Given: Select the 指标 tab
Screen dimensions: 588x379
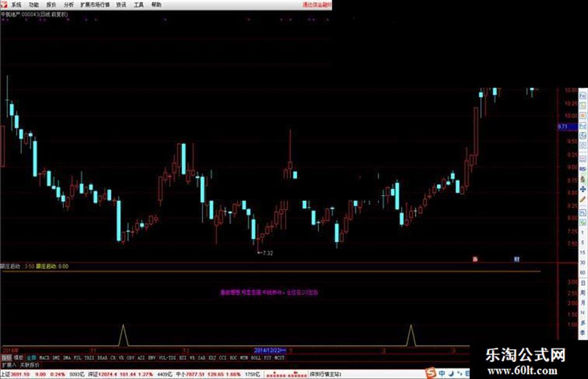Looking at the screenshot, I should (x=6, y=358).
